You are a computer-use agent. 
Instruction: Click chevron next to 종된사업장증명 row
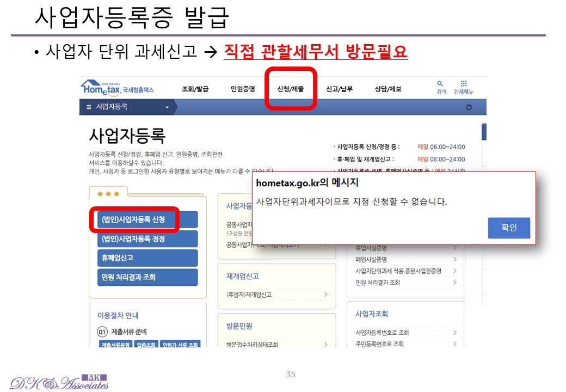(x=455, y=271)
